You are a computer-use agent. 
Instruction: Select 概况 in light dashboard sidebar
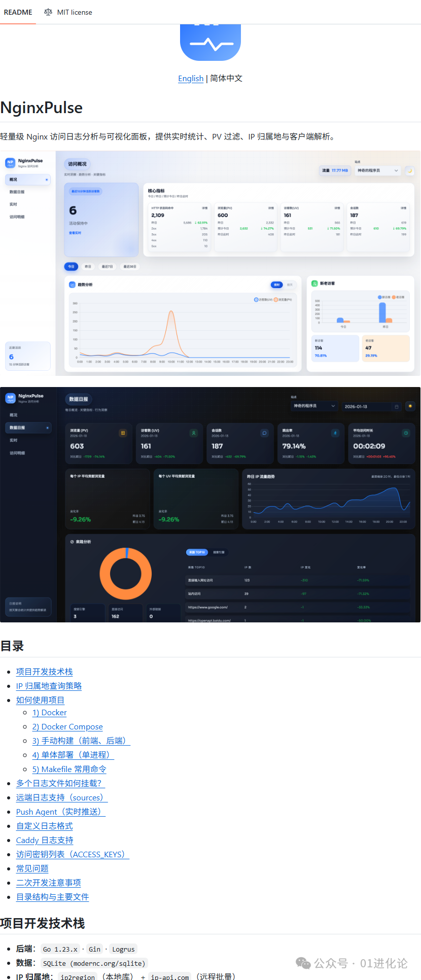(28, 180)
